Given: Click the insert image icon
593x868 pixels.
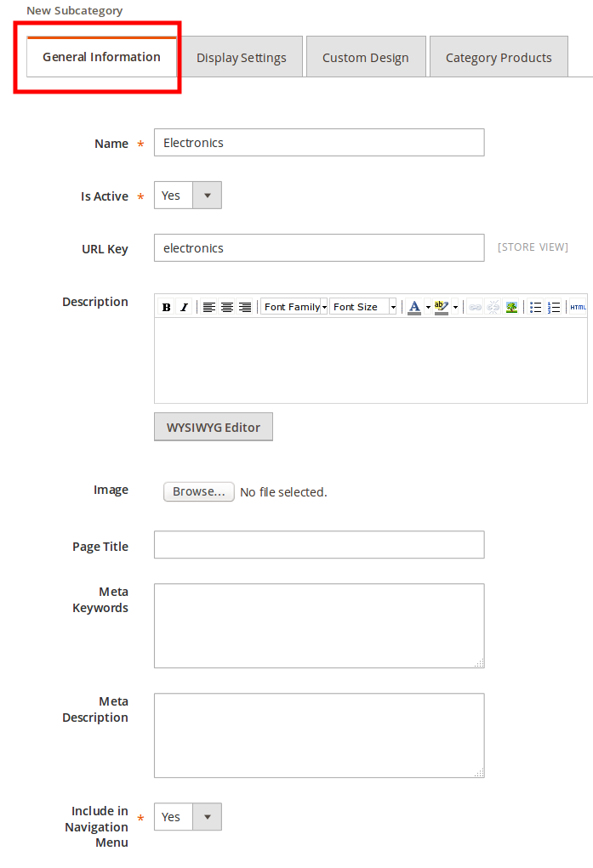Looking at the screenshot, I should (x=511, y=307).
